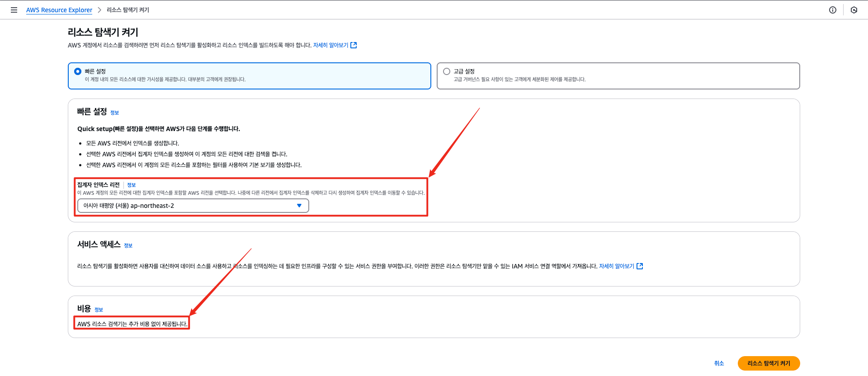Open the 집계자 인덱스 리전 dropdown
This screenshot has width=868, height=376.
193,206
